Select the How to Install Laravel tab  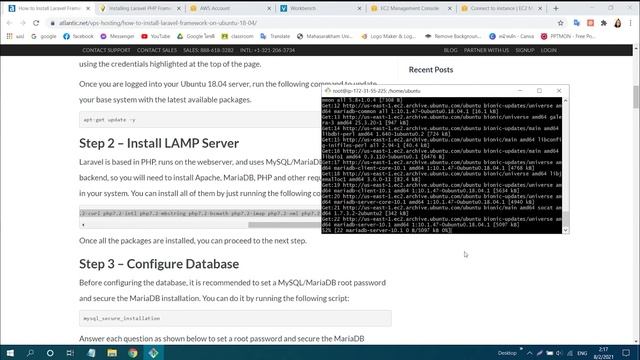pyautogui.click(x=48, y=8)
